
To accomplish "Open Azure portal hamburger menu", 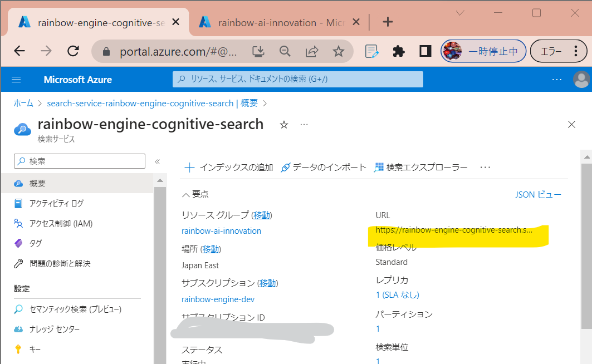I will (16, 80).
